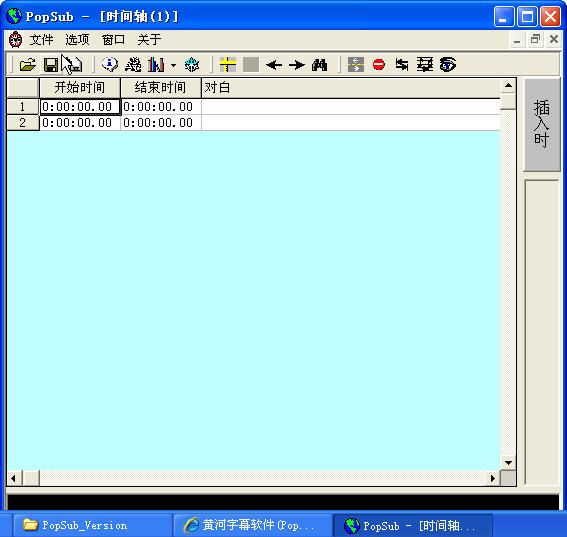Click the info speech bubble icon
567x537 pixels.
(110, 65)
